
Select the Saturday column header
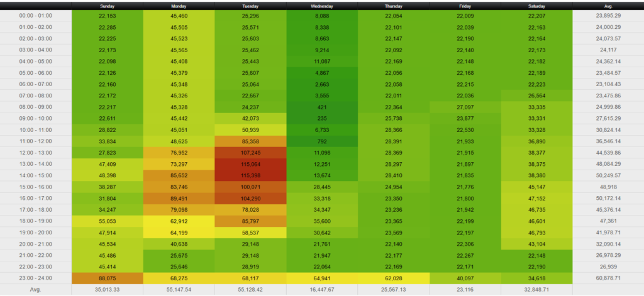(x=537, y=6)
